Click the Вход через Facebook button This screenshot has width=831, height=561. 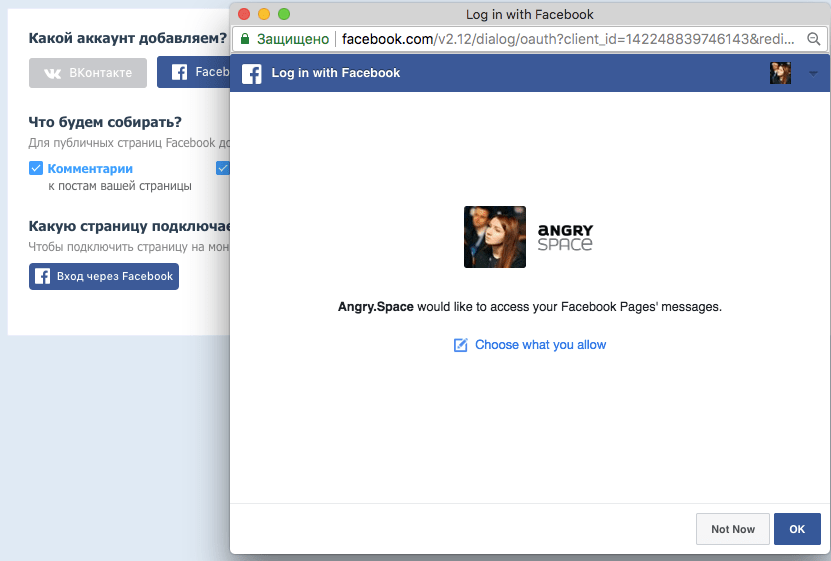pyautogui.click(x=104, y=276)
